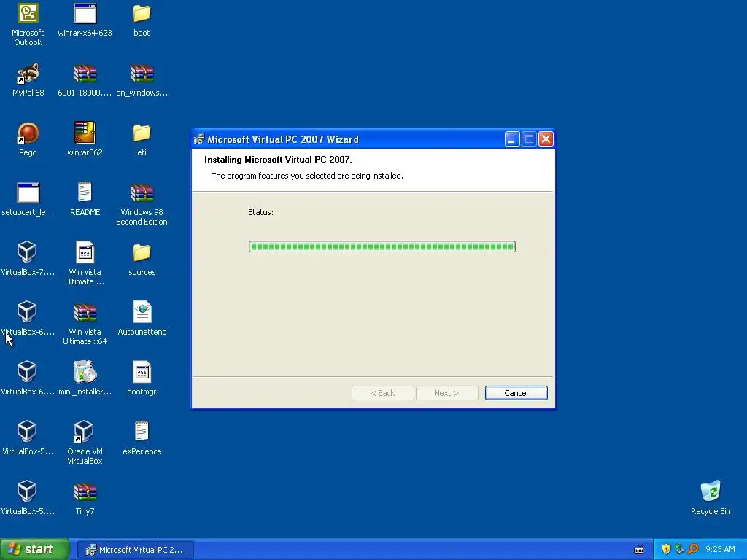Select the bootmgr file icon
This screenshot has width=747, height=560.
pos(142,373)
